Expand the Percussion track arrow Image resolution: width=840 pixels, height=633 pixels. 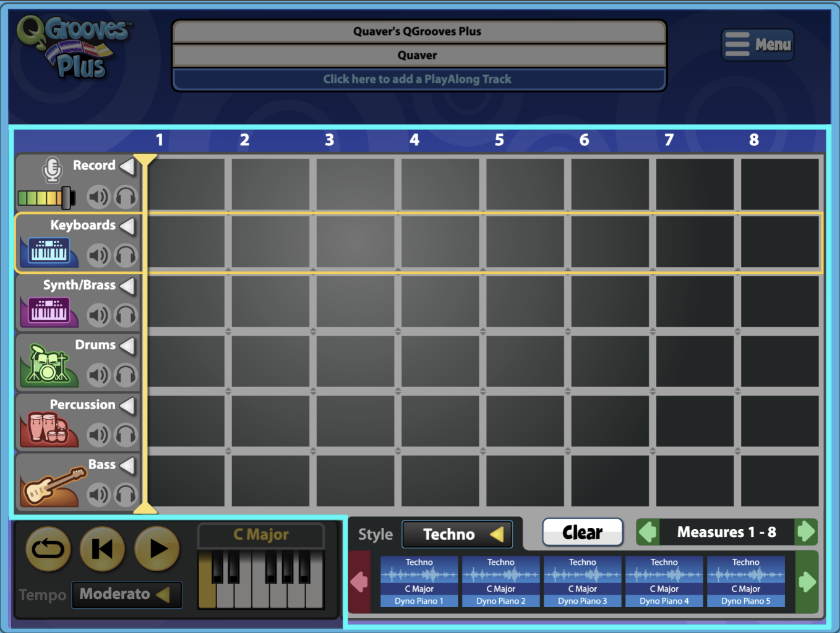click(x=127, y=405)
